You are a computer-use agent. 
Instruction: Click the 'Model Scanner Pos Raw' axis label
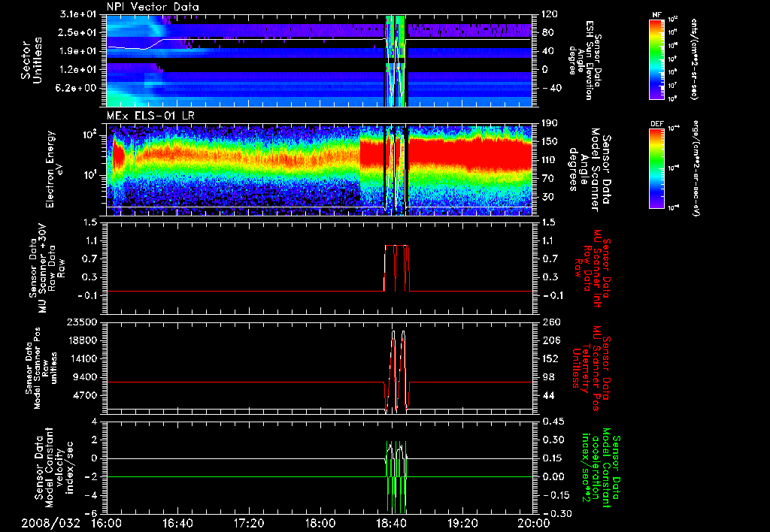(41, 367)
